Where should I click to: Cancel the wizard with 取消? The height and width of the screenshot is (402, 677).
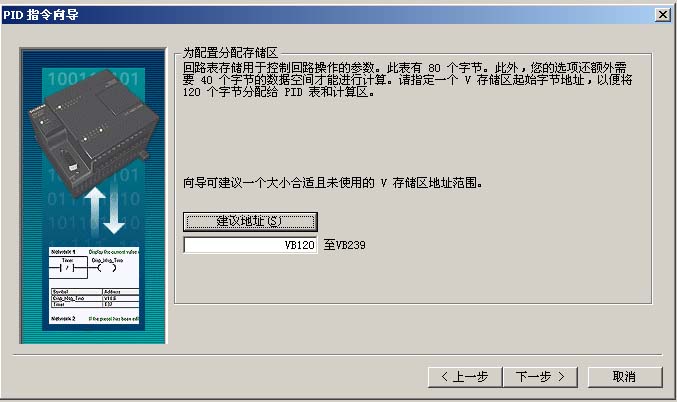click(x=625, y=377)
